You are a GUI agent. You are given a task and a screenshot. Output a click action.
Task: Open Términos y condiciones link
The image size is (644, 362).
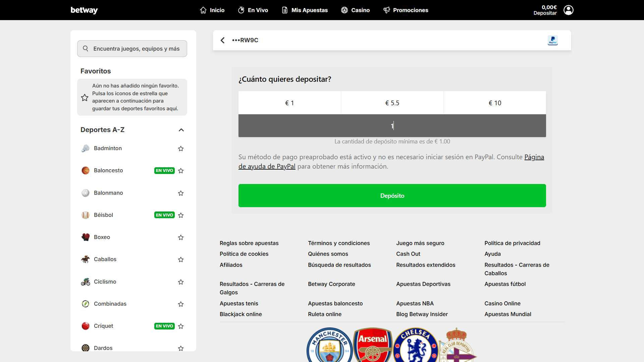(339, 243)
